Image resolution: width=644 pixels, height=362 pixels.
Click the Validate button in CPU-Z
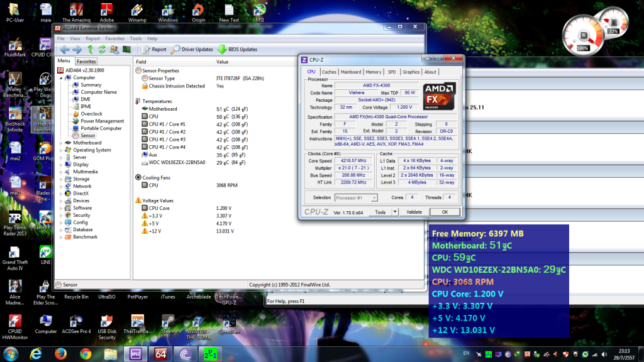click(x=414, y=212)
